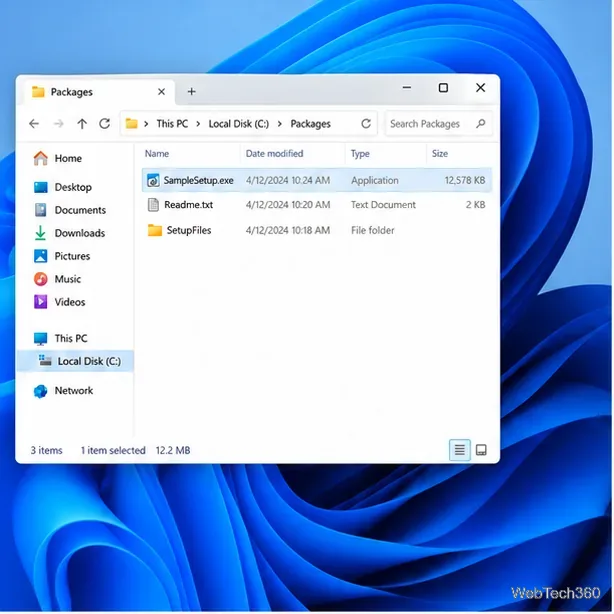614x614 pixels.
Task: Click the 4/12/2024 10:20 AM date cell
Action: pos(288,205)
